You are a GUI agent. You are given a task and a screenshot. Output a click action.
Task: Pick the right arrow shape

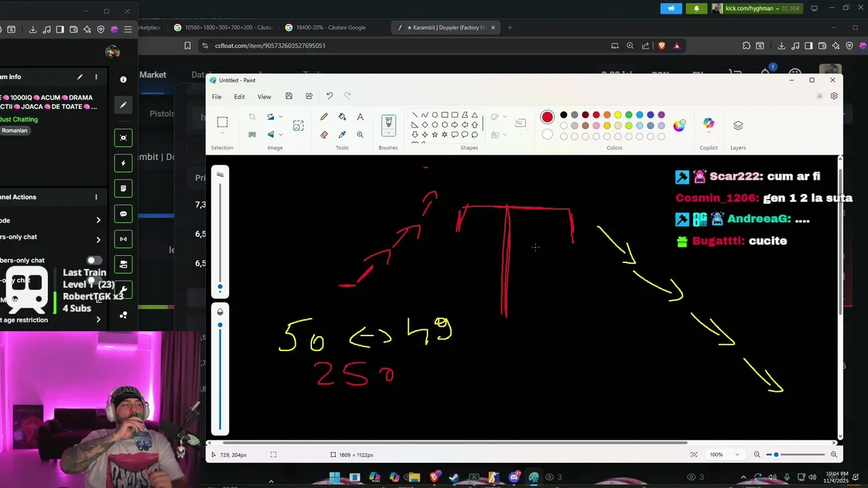tap(454, 125)
